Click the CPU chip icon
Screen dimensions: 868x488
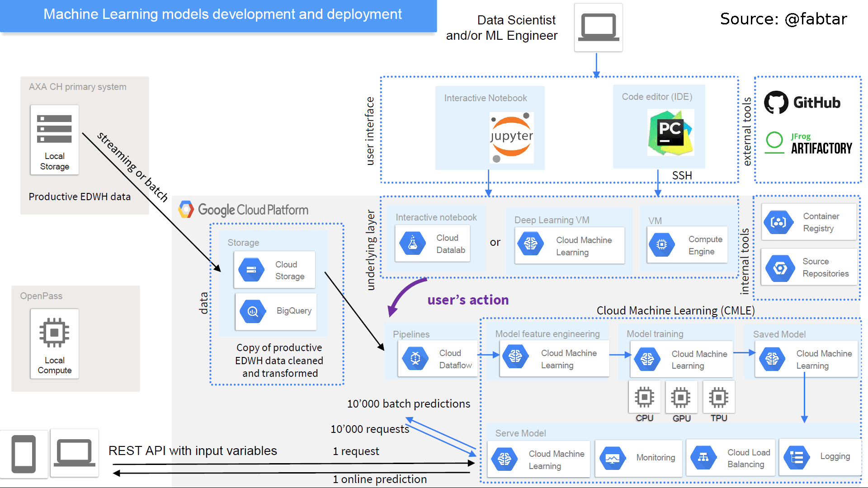click(644, 397)
